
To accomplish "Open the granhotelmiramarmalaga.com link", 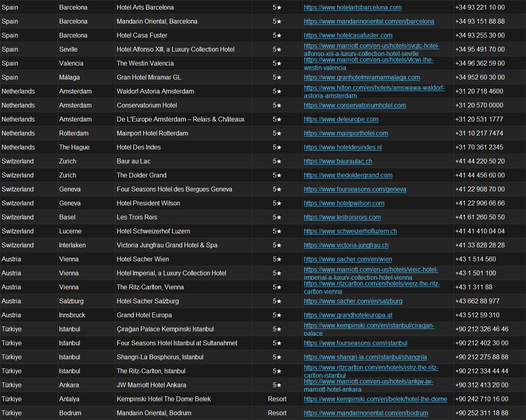I will (362, 77).
